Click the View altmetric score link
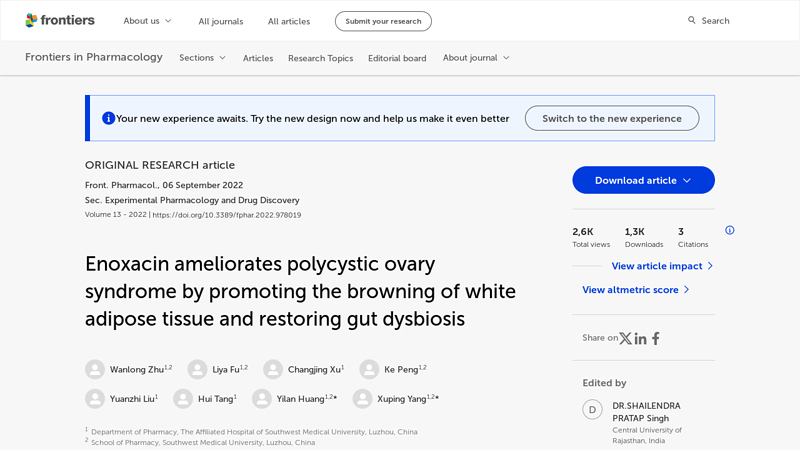Screen dimensions: 800x450 click(636, 290)
